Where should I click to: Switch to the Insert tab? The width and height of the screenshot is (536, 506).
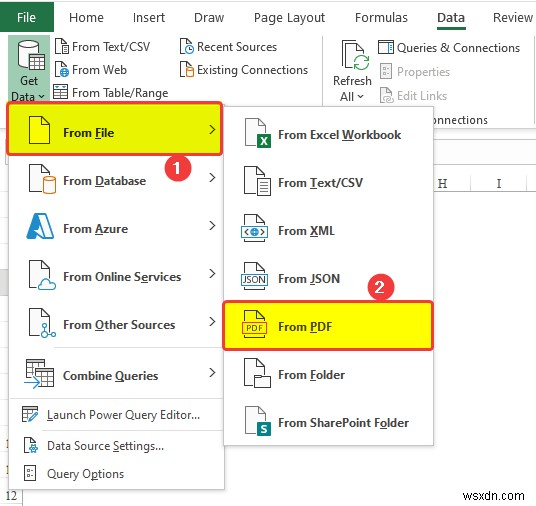tap(149, 17)
